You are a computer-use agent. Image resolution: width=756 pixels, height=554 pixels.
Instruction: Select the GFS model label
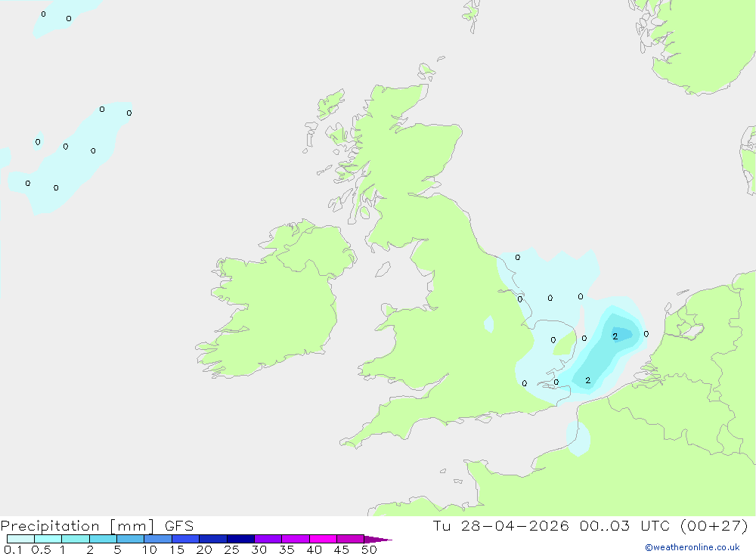179,526
